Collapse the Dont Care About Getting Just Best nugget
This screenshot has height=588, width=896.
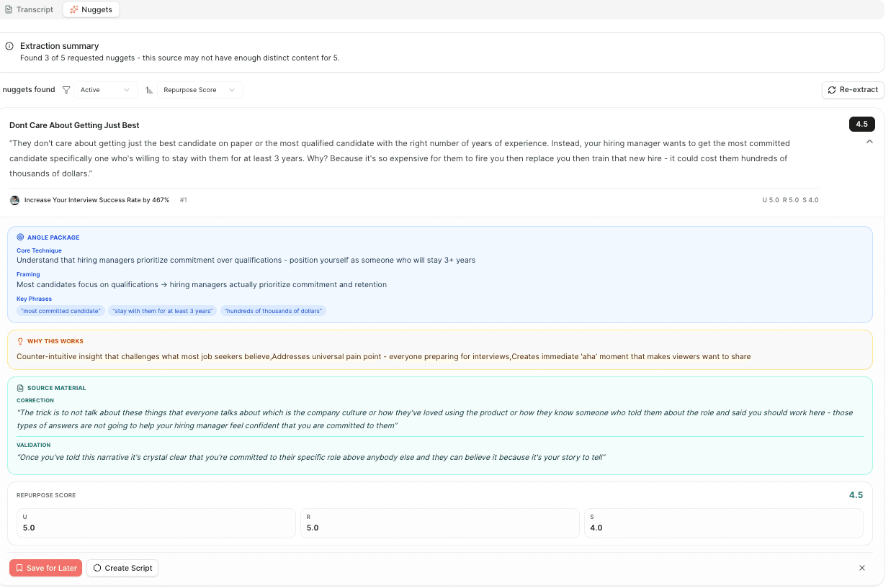coord(870,142)
